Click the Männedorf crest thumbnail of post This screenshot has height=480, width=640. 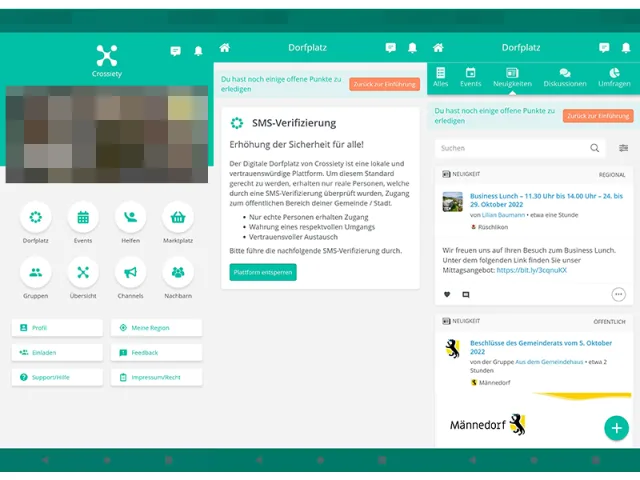[453, 349]
